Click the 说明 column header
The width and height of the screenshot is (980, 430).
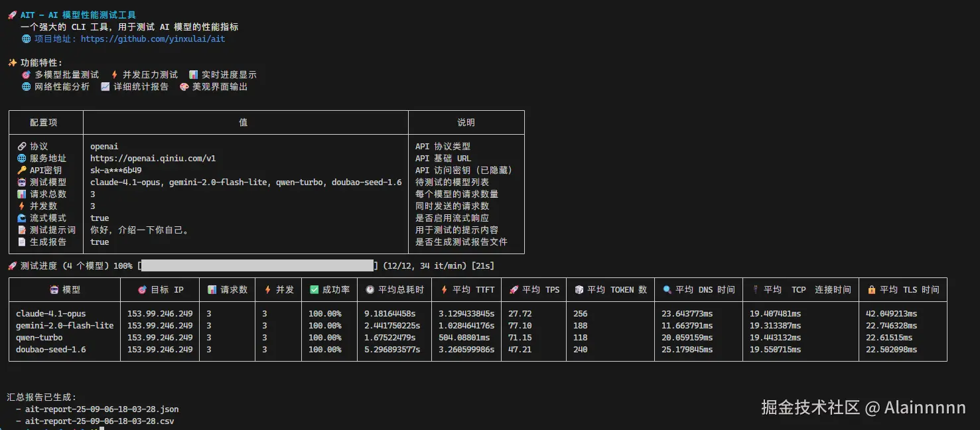(x=466, y=123)
